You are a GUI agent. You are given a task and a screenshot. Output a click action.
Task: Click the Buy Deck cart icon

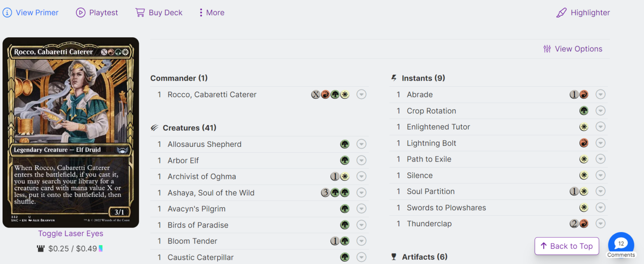pos(140,13)
